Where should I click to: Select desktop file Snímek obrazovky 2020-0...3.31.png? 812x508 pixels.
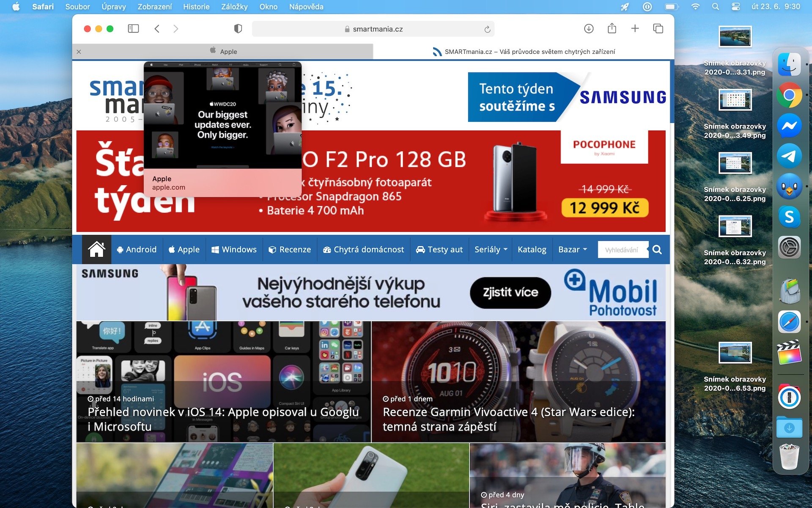pyautogui.click(x=735, y=51)
